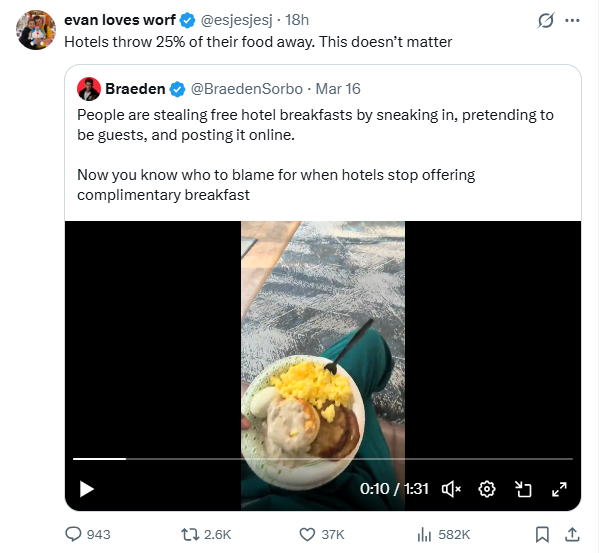Seek along the video progress bar
Screen dimensions: 602x553
[x=323, y=459]
